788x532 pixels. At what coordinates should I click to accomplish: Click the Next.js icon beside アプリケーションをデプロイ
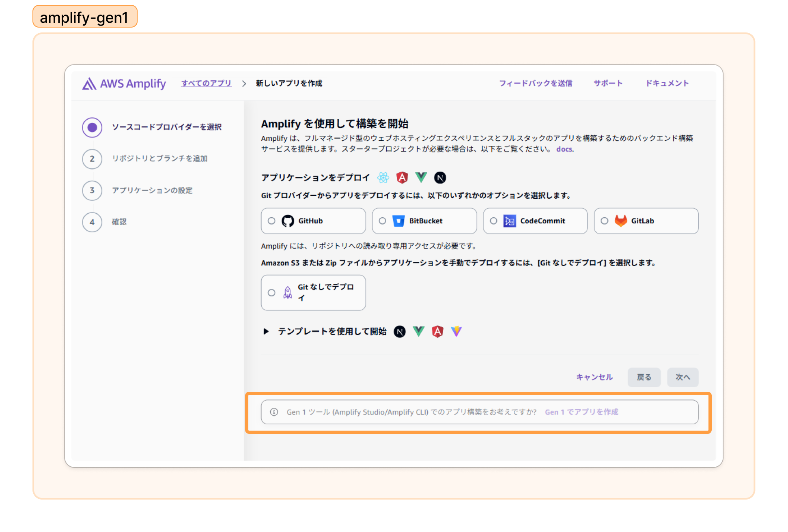tap(440, 178)
